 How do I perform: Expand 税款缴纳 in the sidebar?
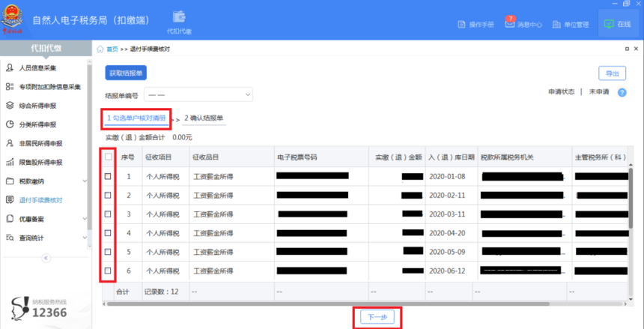[x=45, y=181]
